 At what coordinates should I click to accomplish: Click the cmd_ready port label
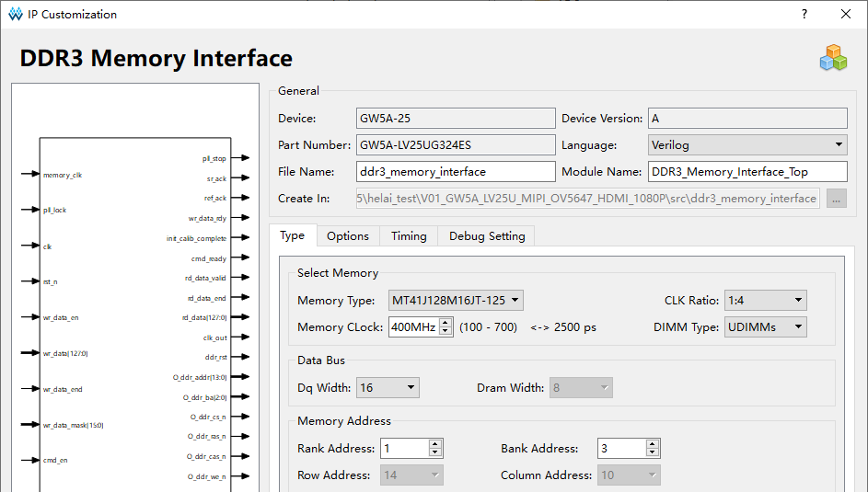tap(209, 258)
